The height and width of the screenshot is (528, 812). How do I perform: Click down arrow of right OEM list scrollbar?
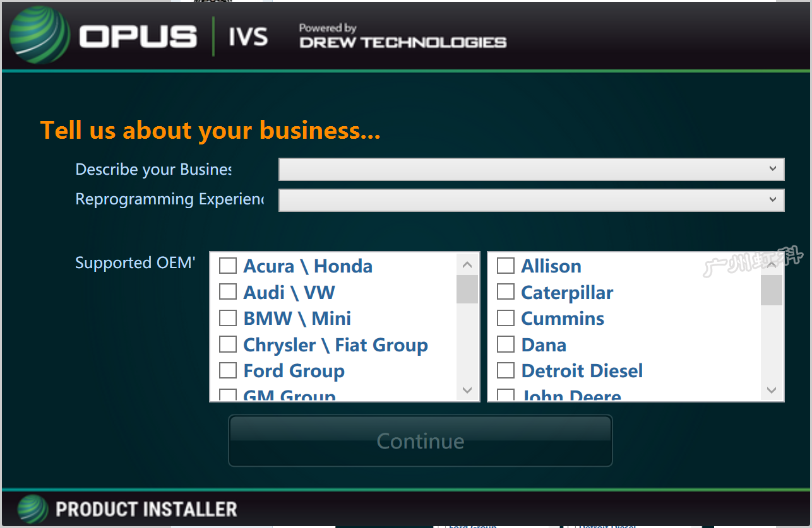(772, 390)
